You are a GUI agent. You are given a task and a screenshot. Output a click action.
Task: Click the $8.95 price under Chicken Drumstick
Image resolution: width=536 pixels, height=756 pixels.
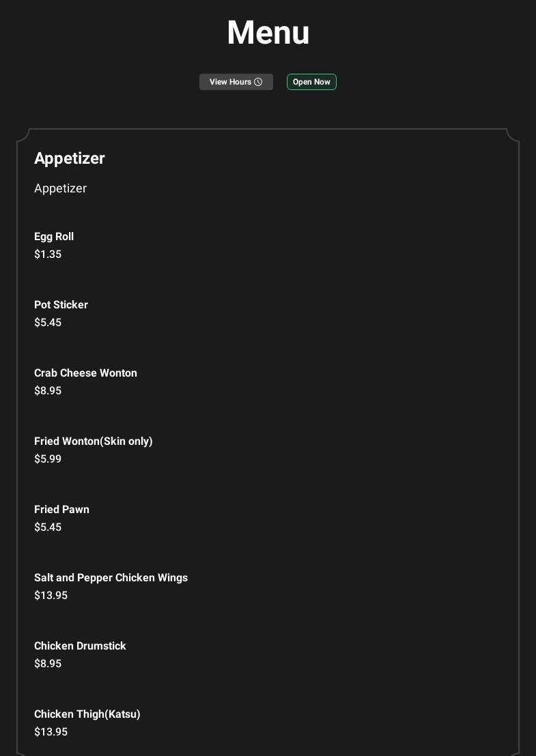click(x=48, y=664)
